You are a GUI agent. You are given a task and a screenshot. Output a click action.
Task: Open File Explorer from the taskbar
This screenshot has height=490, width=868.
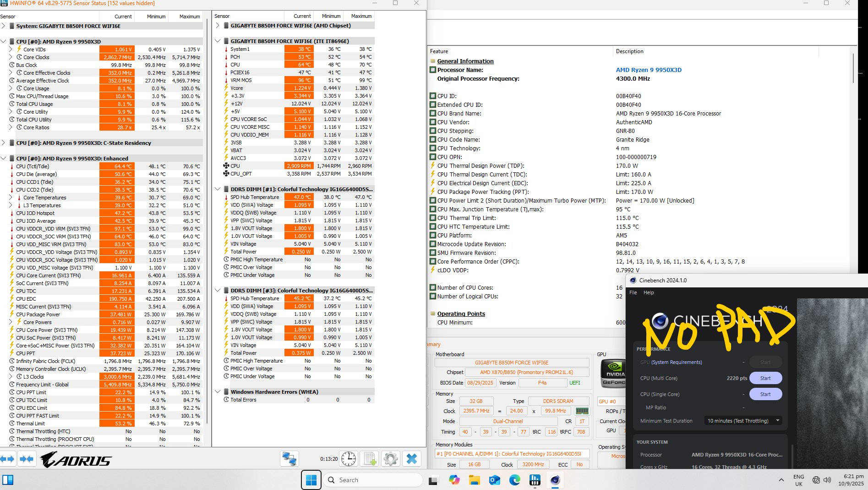pos(474,480)
